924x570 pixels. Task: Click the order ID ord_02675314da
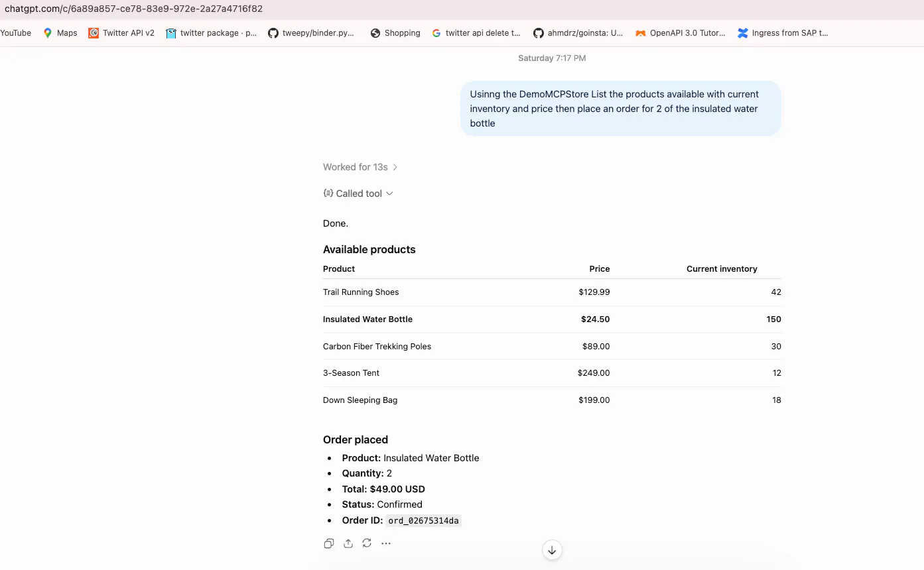(x=423, y=521)
